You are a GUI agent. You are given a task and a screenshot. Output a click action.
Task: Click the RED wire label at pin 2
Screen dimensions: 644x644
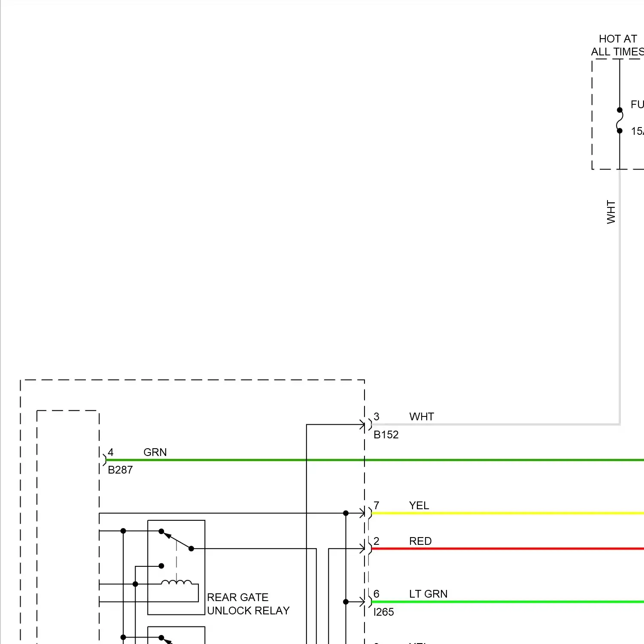pyautogui.click(x=420, y=541)
